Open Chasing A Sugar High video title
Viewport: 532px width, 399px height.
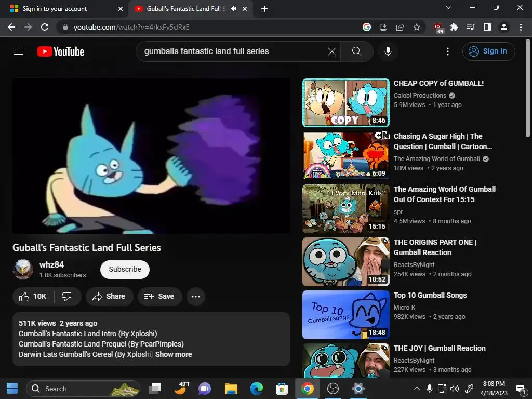(x=443, y=141)
